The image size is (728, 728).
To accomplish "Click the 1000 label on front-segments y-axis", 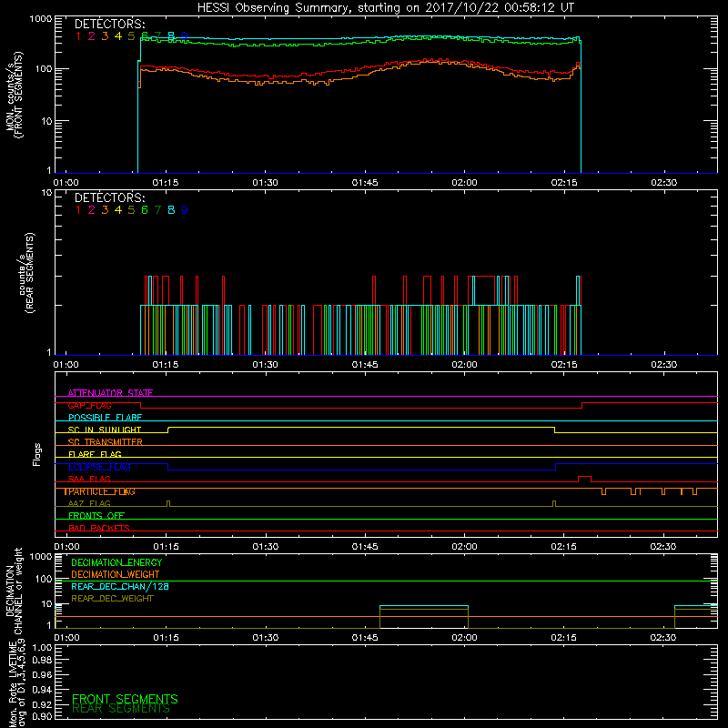I will (x=41, y=19).
